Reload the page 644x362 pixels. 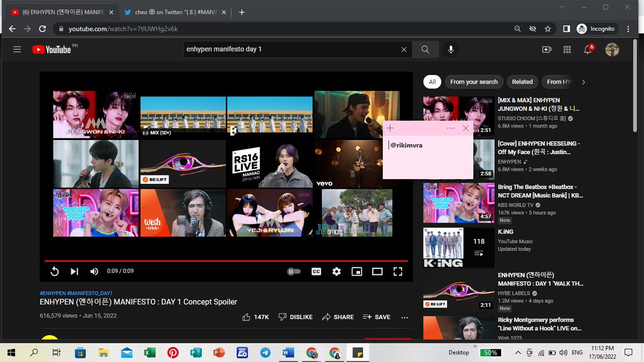pyautogui.click(x=42, y=29)
